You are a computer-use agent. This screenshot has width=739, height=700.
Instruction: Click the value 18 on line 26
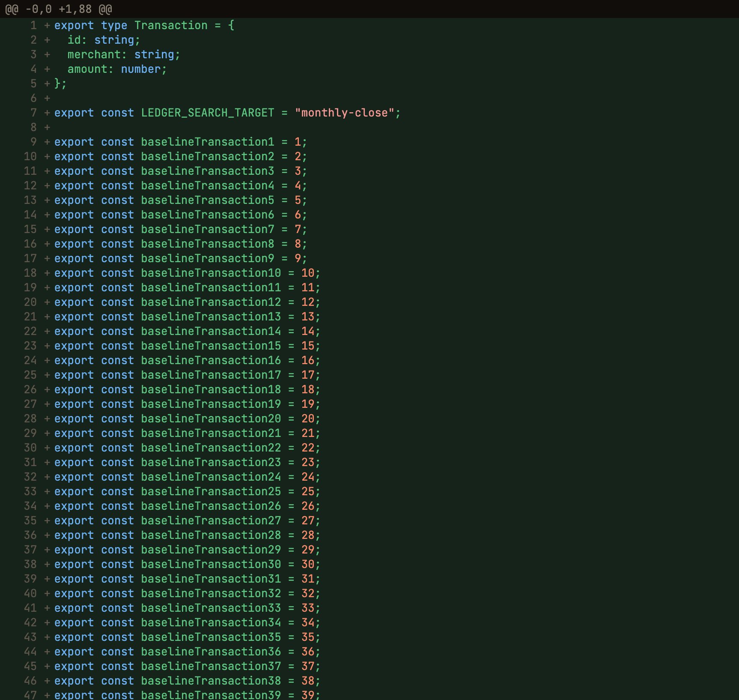pos(308,389)
